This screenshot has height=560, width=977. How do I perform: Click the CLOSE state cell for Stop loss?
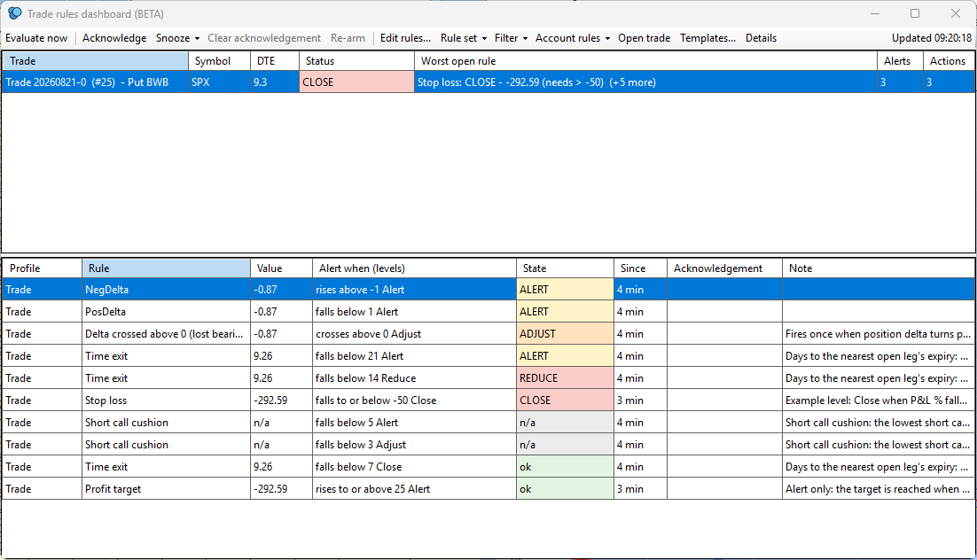tap(565, 401)
